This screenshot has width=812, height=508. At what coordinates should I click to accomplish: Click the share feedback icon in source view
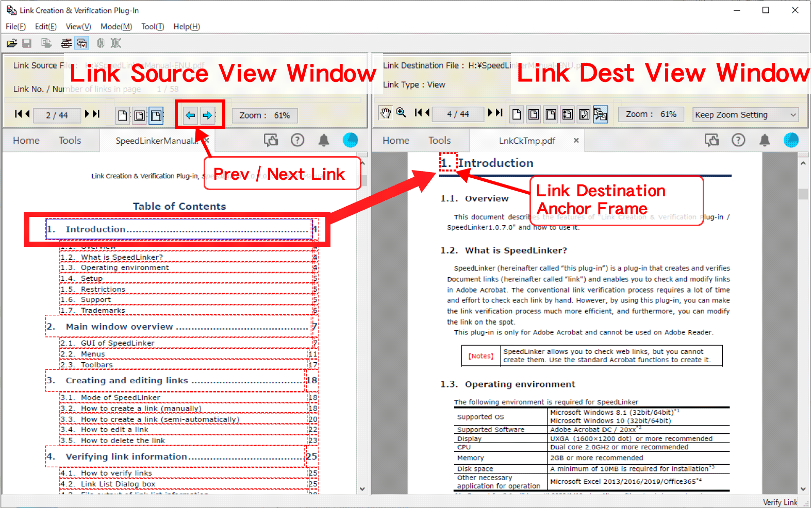[271, 140]
